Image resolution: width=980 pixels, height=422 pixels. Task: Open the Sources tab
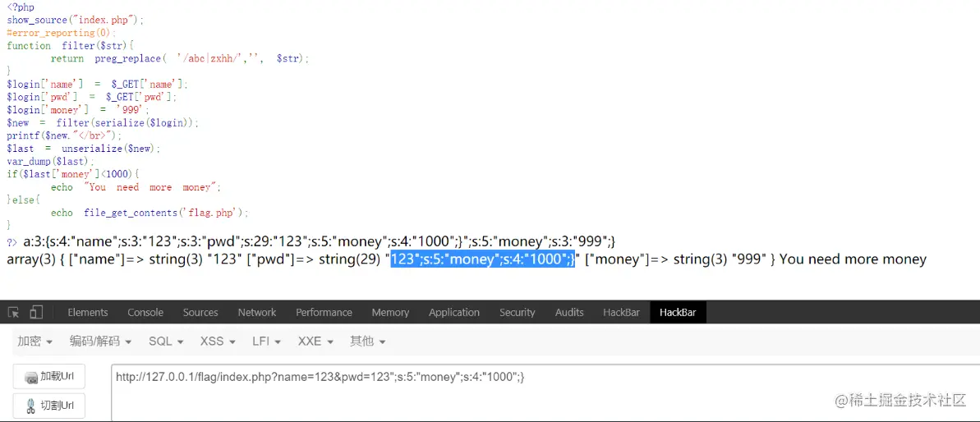point(200,312)
